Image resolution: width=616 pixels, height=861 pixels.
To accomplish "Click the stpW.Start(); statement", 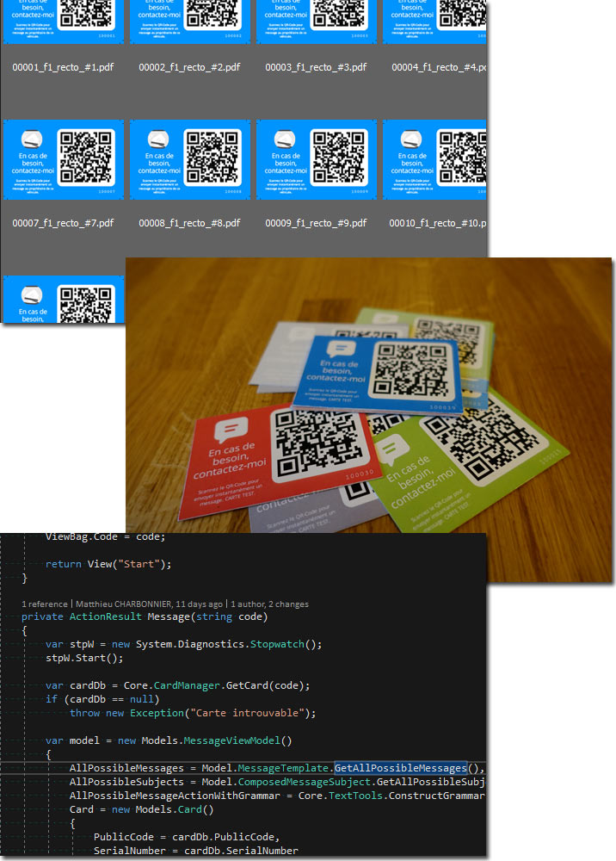I will (84, 658).
